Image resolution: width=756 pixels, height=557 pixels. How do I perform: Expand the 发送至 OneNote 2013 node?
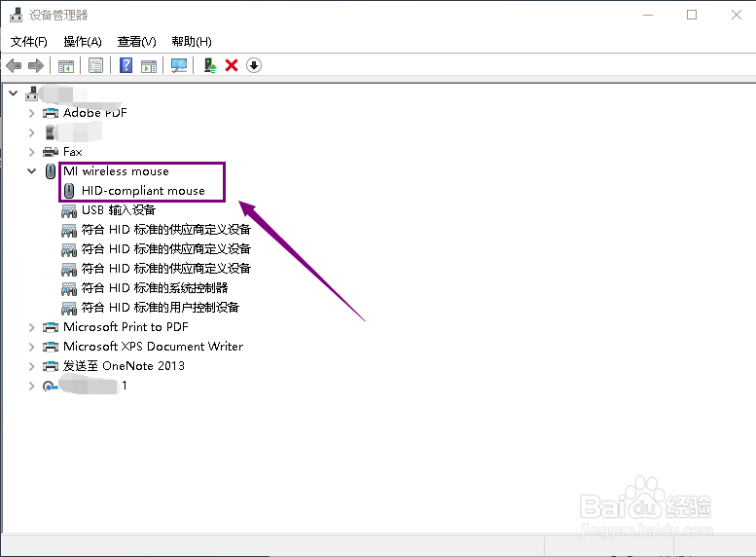click(32, 366)
